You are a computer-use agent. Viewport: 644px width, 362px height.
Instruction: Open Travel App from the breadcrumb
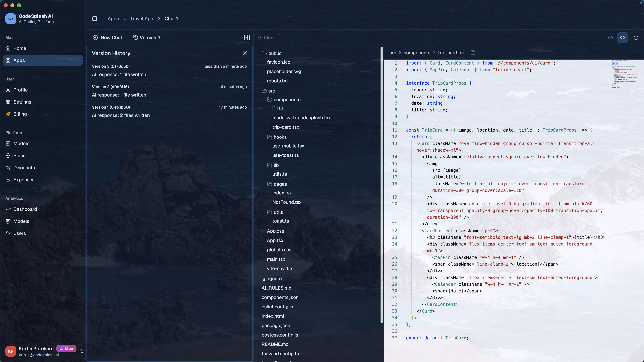(x=142, y=18)
